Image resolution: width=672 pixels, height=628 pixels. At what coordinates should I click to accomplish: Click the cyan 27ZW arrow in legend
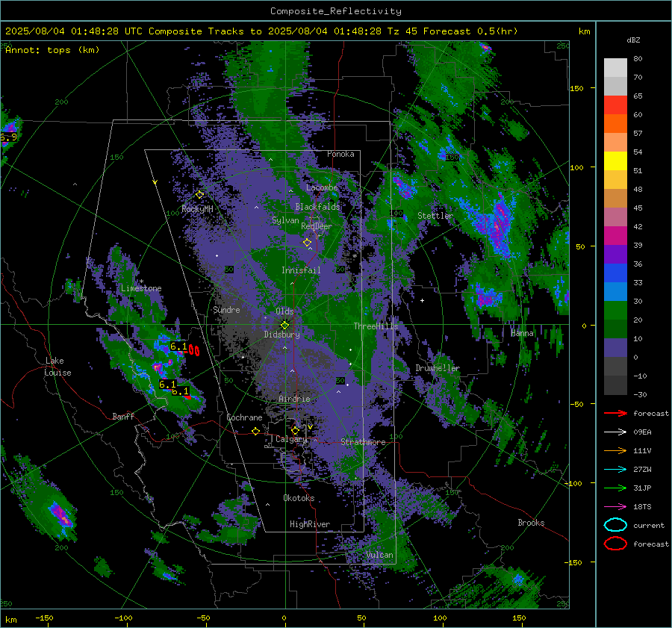pos(615,469)
